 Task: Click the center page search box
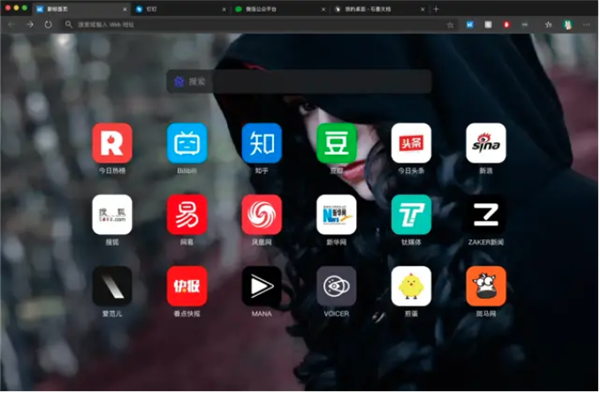point(299,82)
